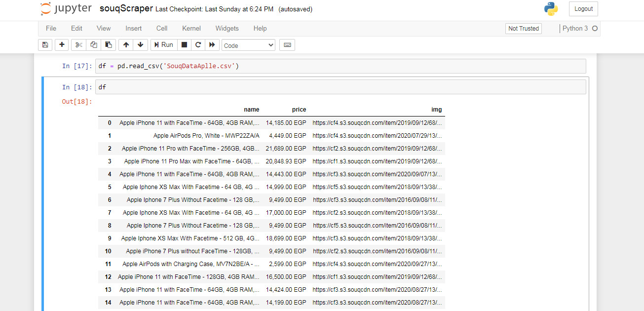
Task: Save and checkpoint with floppy icon
Action: click(45, 45)
